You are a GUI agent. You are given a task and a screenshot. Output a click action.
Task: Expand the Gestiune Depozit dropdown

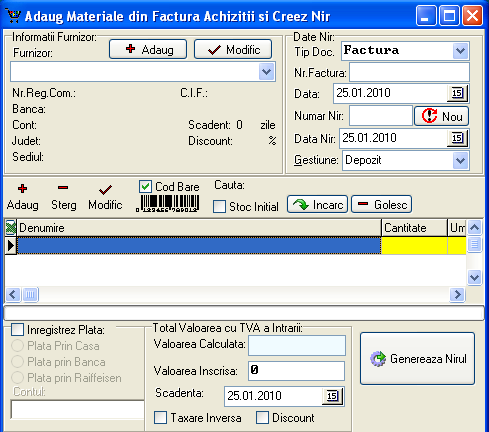pos(460,161)
